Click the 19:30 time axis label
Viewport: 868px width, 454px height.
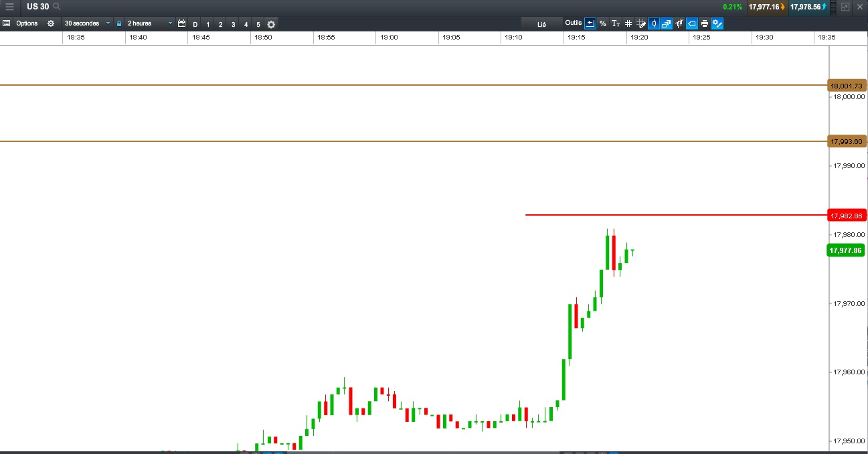pos(764,37)
